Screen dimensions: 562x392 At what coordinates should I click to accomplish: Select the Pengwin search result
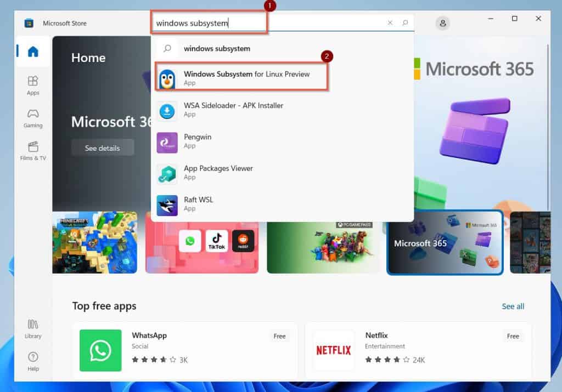[283, 141]
